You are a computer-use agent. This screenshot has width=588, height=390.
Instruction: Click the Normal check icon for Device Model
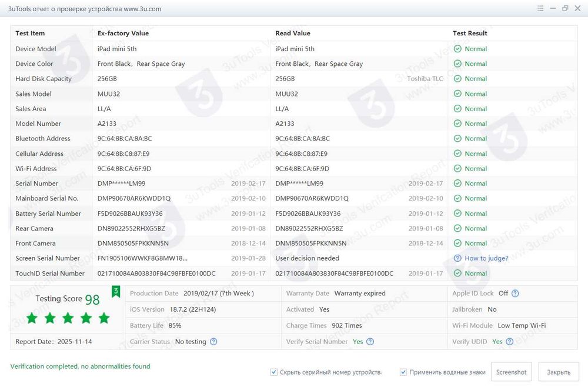[x=457, y=49]
